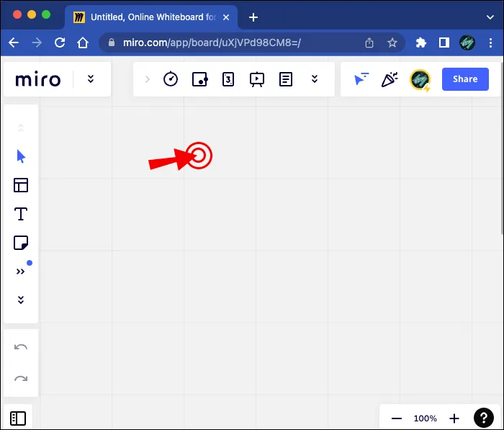
Task: Select the cursor Select tool
Action: (21, 156)
